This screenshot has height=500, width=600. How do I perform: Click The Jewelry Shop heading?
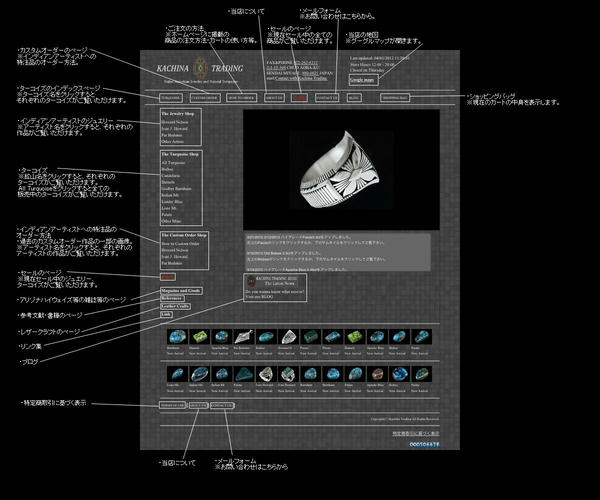click(x=178, y=114)
